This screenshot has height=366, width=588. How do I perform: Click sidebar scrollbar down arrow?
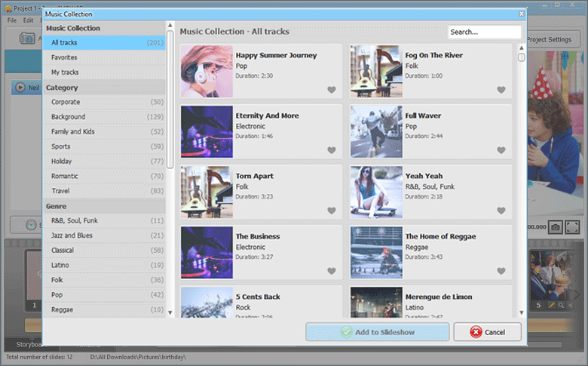pos(170,312)
